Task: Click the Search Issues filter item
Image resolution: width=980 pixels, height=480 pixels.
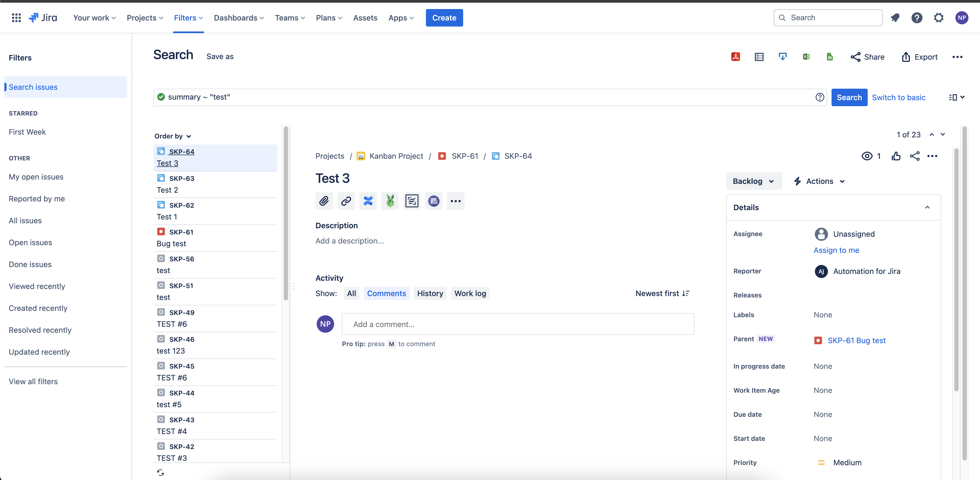Action: coord(33,87)
